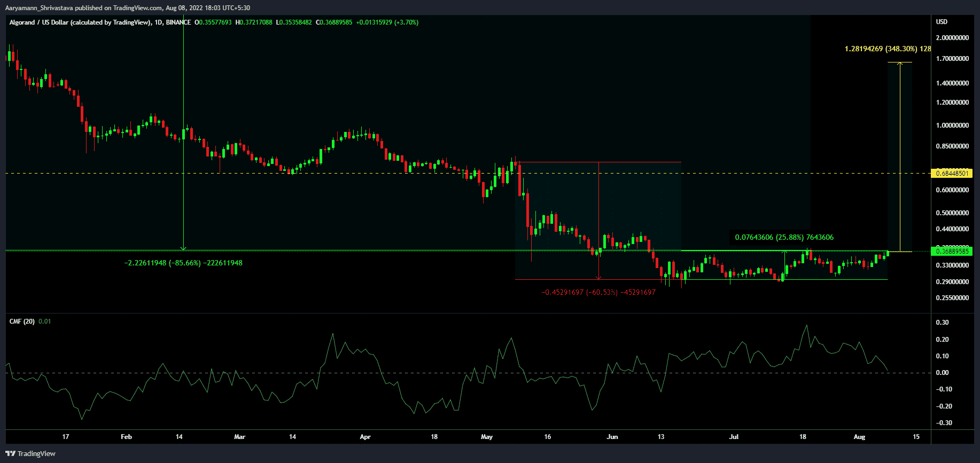Click the May date on time axis

[x=487, y=437]
